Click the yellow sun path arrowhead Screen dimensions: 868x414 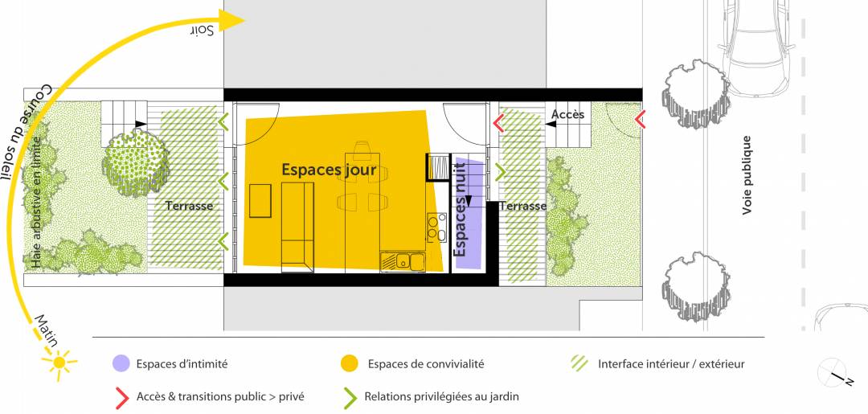tap(233, 20)
